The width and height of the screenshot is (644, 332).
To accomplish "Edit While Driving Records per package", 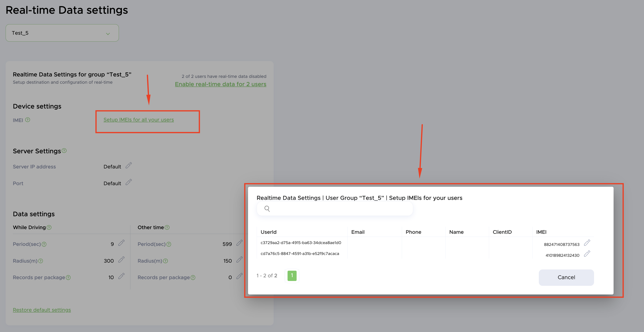I will (x=121, y=276).
